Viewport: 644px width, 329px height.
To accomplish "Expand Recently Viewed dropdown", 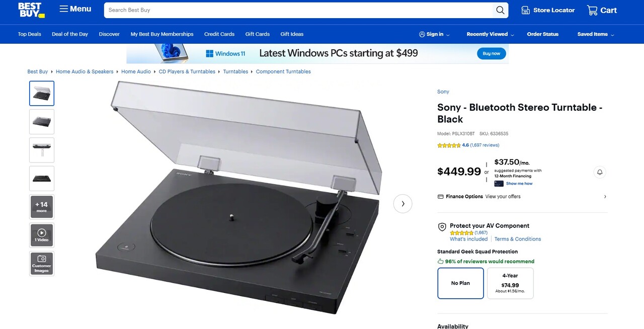I will 490,34.
